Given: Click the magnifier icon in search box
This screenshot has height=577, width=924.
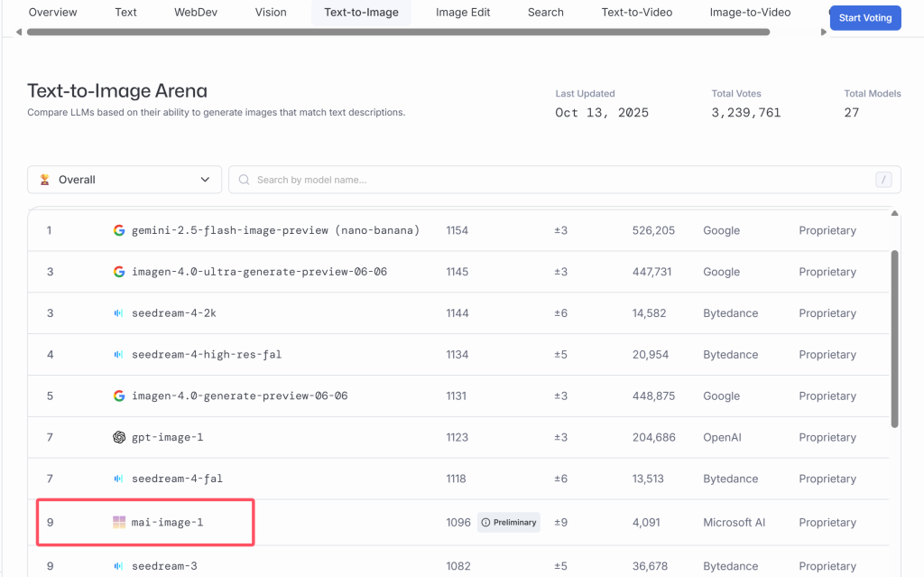Looking at the screenshot, I should tap(245, 180).
